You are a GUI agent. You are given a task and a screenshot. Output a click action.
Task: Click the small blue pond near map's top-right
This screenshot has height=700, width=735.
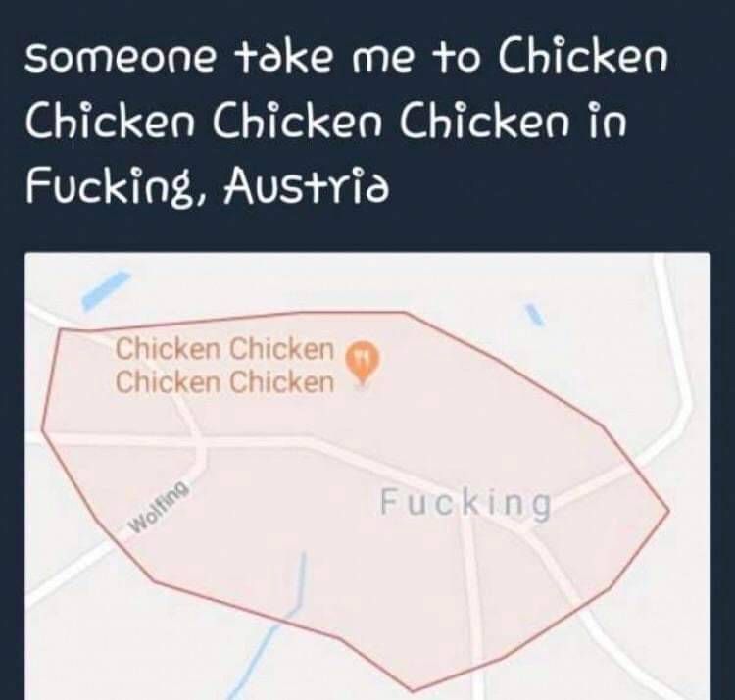point(536,314)
